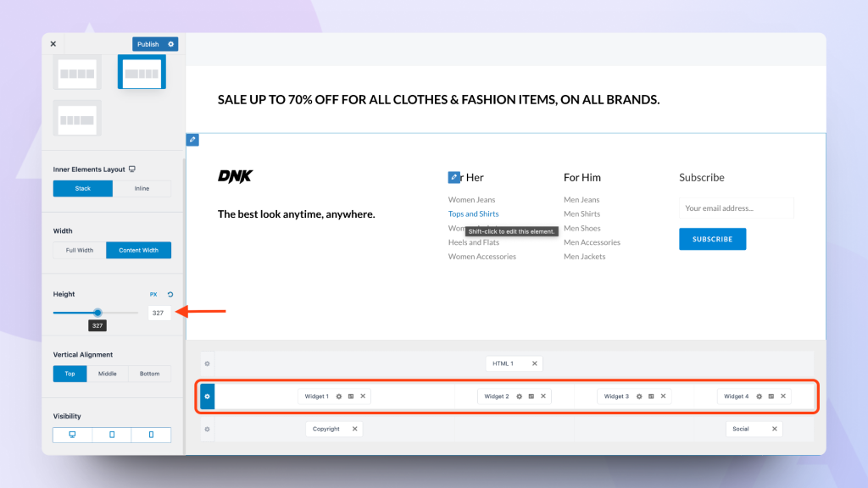The width and height of the screenshot is (868, 488).
Task: Click the Height value input field
Action: [159, 313]
